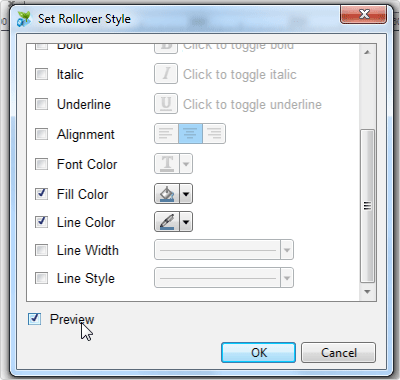Select the align center icon
The height and width of the screenshot is (380, 400).
point(190,134)
